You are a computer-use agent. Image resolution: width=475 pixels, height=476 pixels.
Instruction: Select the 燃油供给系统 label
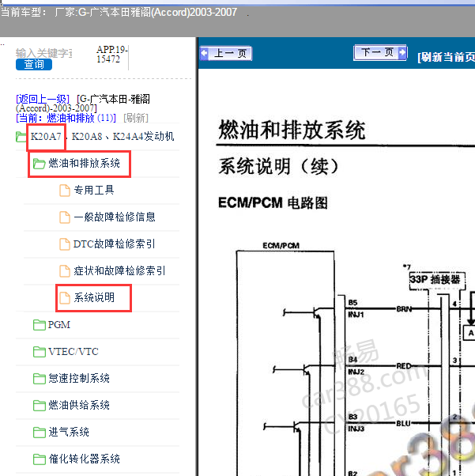point(79,405)
